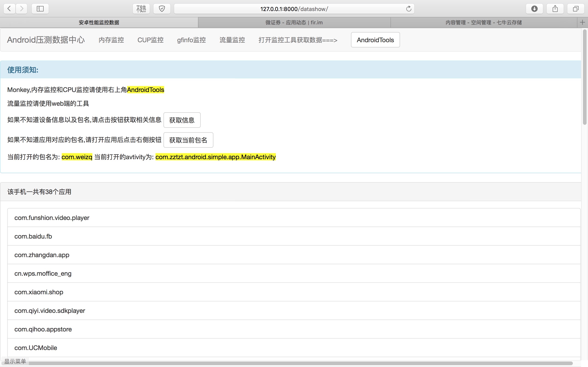This screenshot has width=588, height=367.
Task: Click the AndroidTools button
Action: [x=376, y=40]
